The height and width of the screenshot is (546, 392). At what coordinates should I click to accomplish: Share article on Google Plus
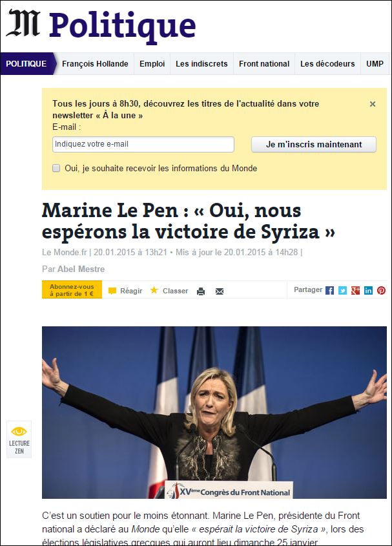(355, 290)
